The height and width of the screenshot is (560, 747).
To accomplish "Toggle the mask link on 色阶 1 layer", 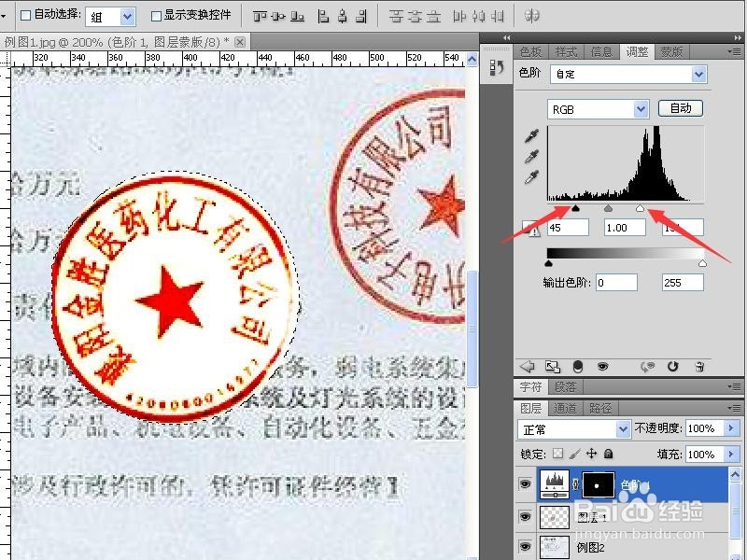I will (x=575, y=484).
